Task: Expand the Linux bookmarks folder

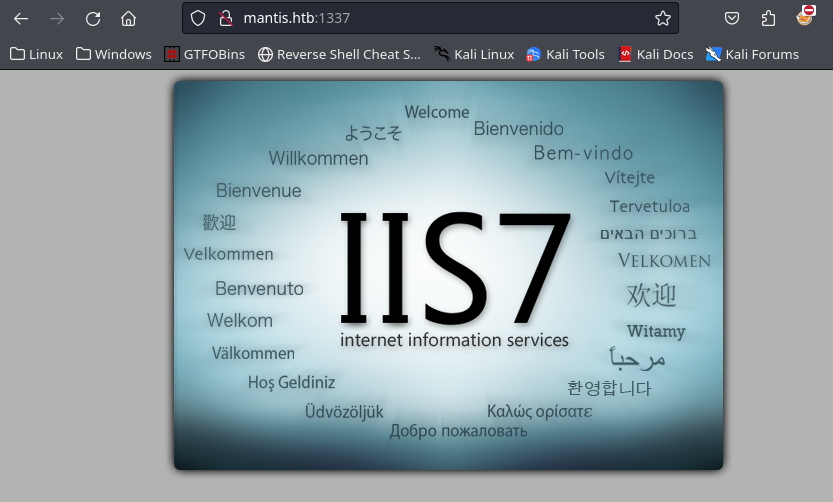Action: pyautogui.click(x=36, y=54)
